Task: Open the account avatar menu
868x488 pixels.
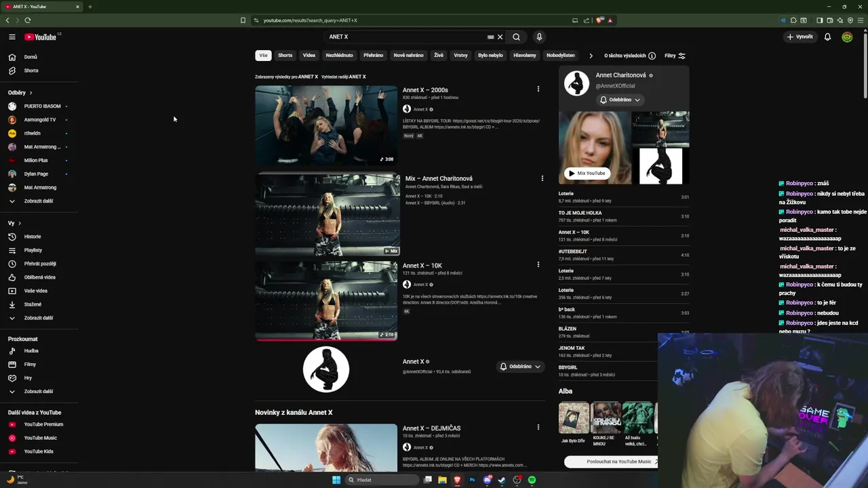Action: (847, 37)
